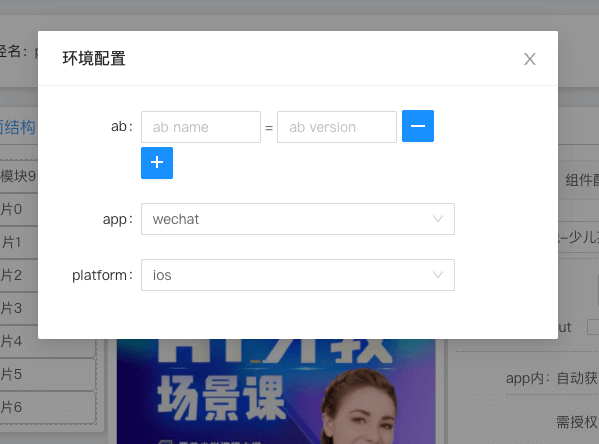The width and height of the screenshot is (599, 444).
Task: Focus the ab name input field
Action: (x=201, y=127)
